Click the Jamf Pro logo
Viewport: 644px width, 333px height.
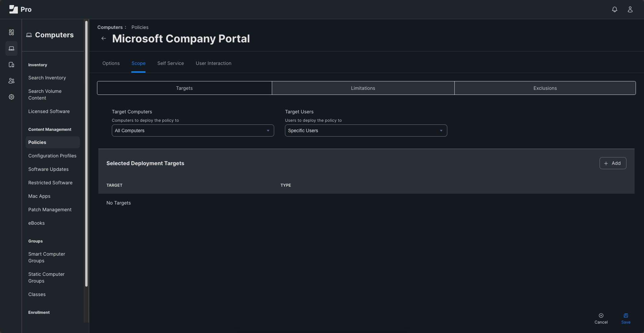(x=20, y=9)
